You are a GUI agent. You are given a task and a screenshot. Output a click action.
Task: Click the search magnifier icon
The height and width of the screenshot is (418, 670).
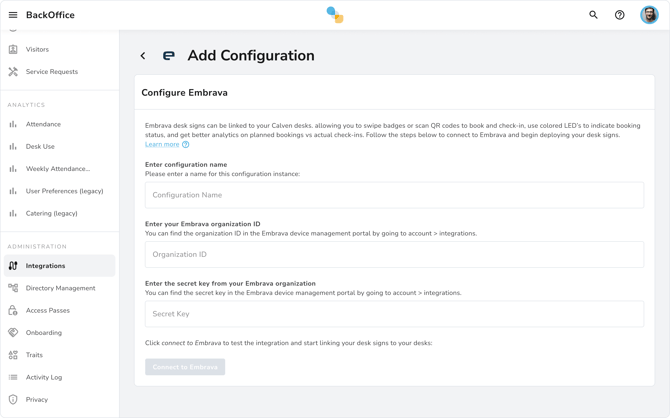593,15
